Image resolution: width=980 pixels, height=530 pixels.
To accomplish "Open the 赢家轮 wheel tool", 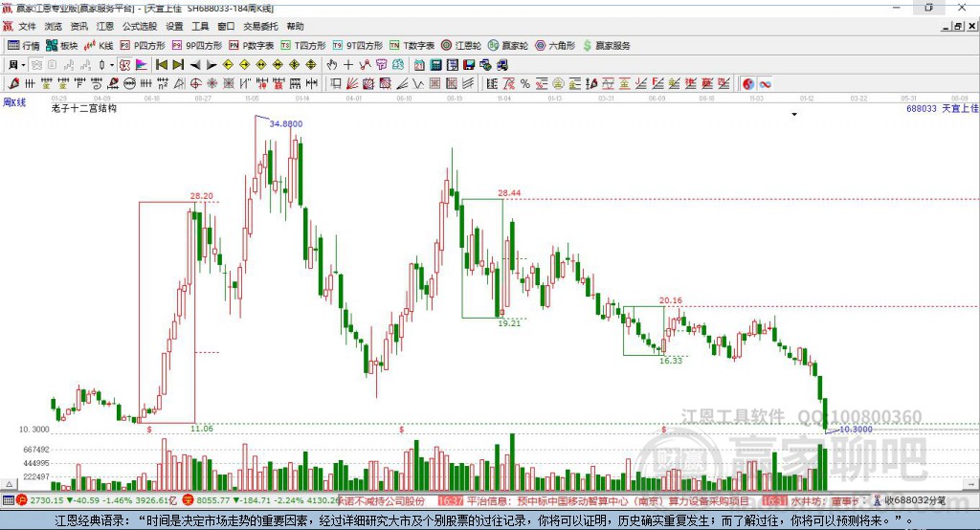I will [507, 46].
